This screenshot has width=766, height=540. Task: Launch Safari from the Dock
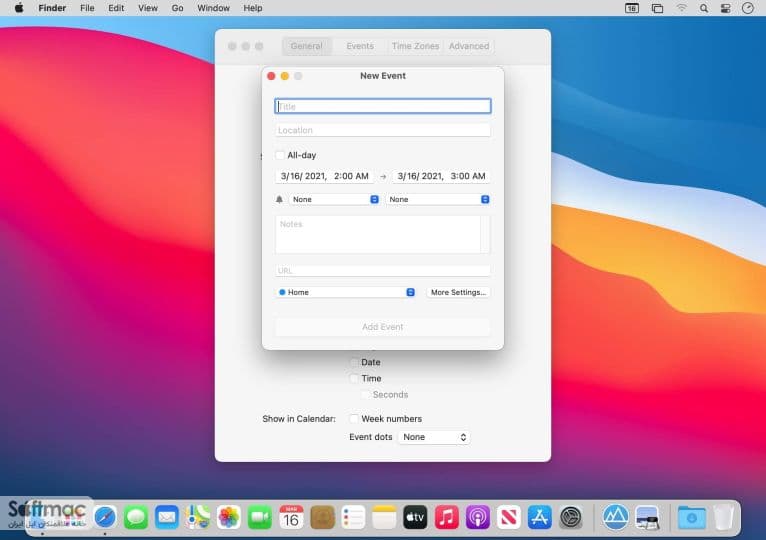point(105,518)
